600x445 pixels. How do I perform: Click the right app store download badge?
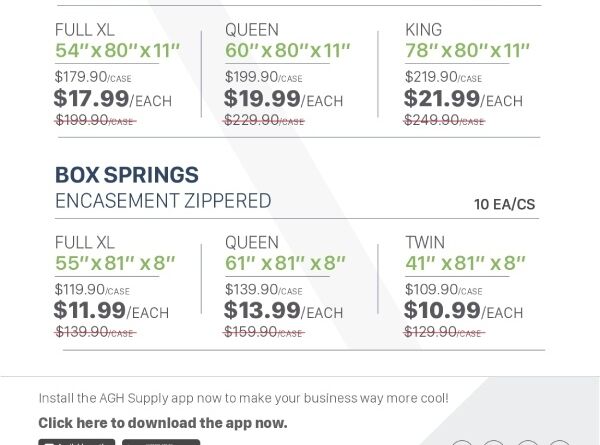pyautogui.click(x=161, y=441)
